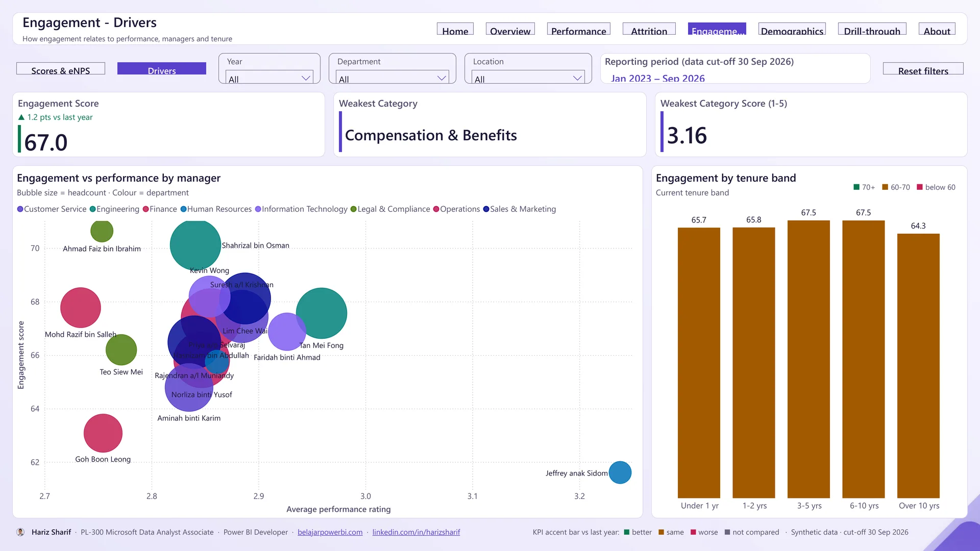Open the linkedin.com/in/harizsharif link

pos(416,532)
